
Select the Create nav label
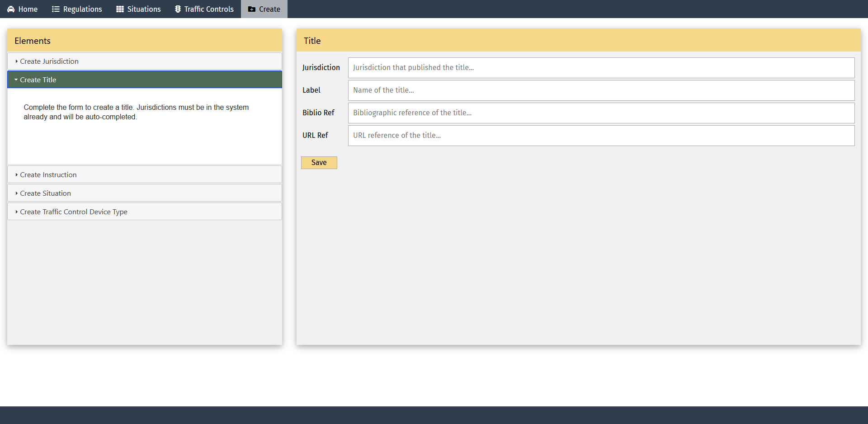click(269, 9)
